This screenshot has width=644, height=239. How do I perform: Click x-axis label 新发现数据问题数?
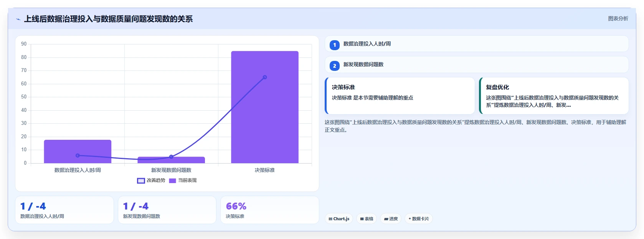click(x=171, y=170)
